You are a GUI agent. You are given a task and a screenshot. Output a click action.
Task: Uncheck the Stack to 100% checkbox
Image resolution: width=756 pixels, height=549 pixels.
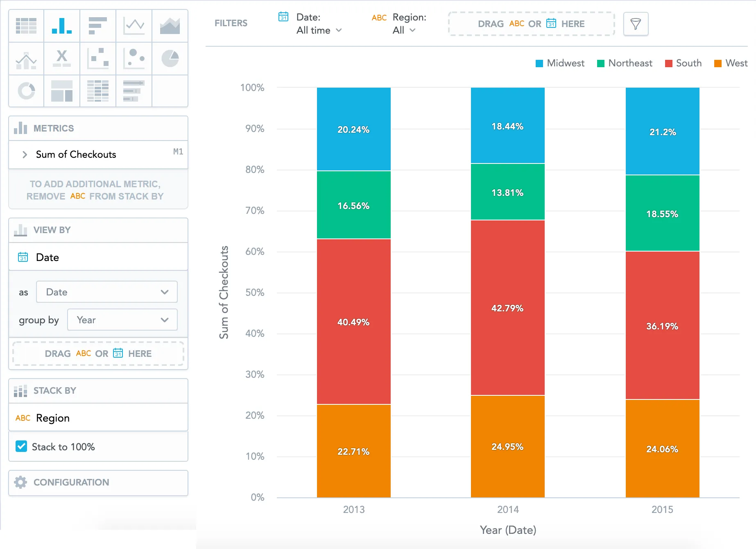click(x=21, y=446)
